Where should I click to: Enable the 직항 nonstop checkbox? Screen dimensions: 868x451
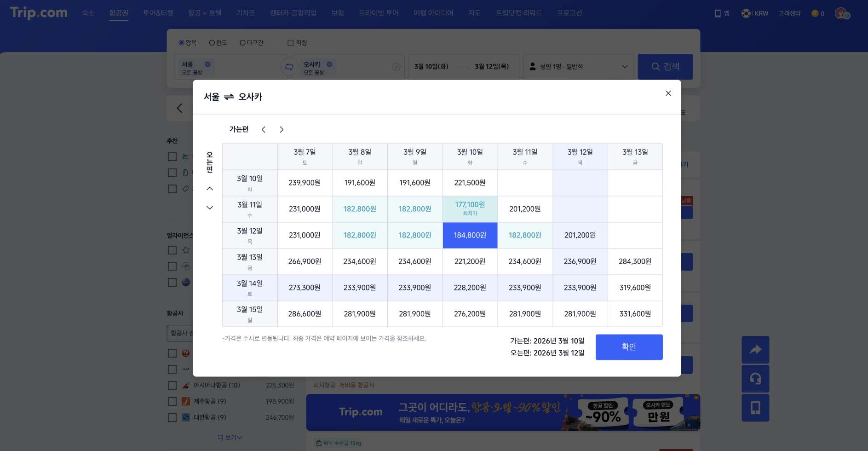point(291,42)
